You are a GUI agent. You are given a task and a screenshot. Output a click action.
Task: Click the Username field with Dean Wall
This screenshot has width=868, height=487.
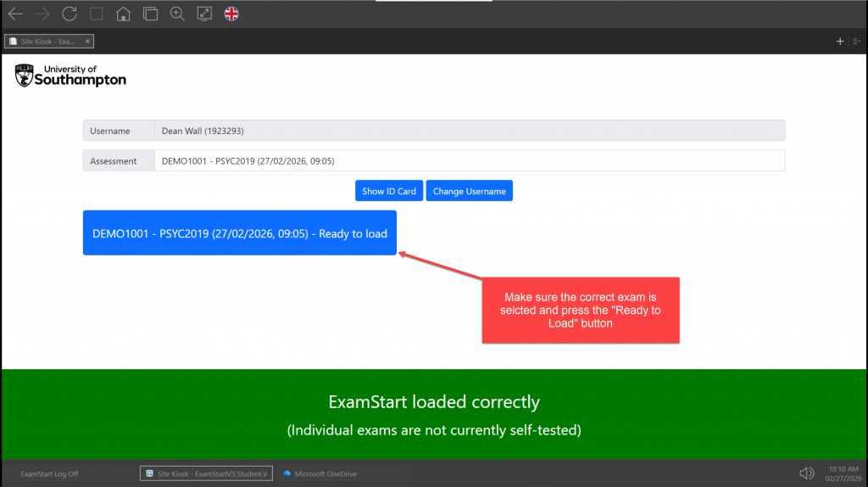tap(469, 131)
